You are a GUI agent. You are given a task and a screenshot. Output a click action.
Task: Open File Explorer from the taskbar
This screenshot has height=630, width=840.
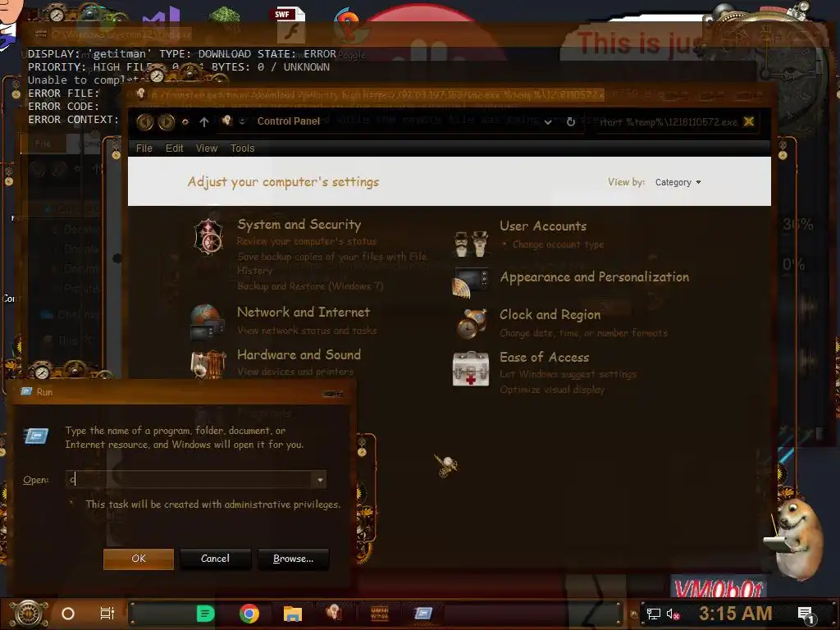tap(293, 614)
